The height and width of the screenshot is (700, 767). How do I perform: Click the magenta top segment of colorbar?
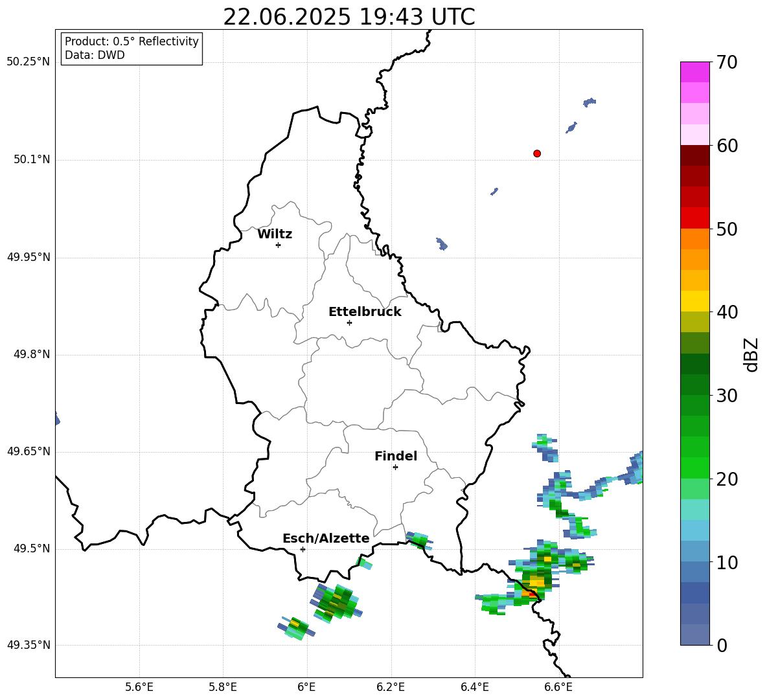[x=694, y=72]
